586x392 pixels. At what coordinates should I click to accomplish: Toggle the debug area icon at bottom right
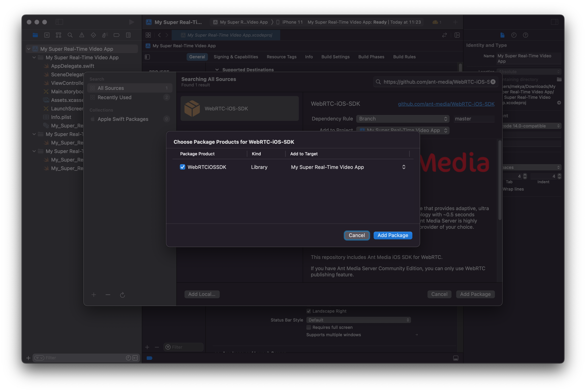coord(456,358)
